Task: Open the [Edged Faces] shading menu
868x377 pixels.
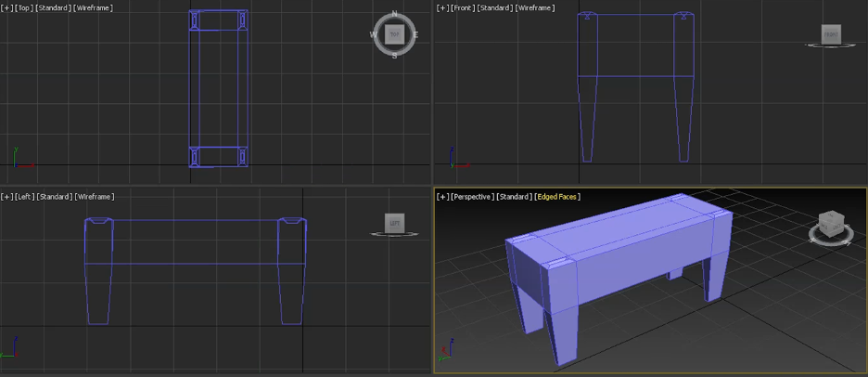Action: pyautogui.click(x=557, y=197)
